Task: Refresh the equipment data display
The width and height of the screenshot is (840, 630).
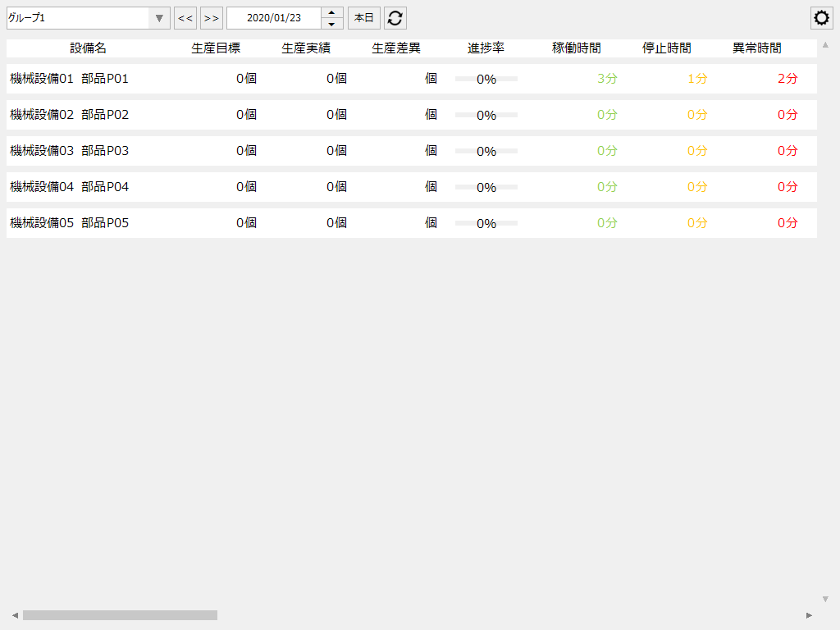Action: click(395, 17)
